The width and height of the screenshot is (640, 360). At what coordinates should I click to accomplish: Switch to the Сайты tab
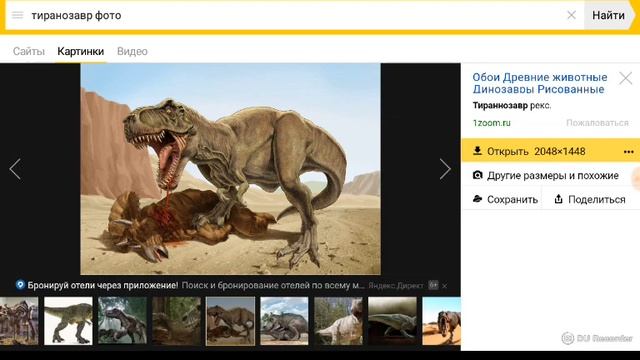click(x=29, y=51)
